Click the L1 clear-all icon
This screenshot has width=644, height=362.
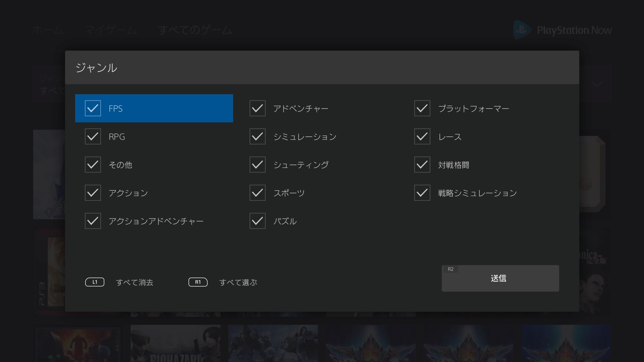pos(95,282)
